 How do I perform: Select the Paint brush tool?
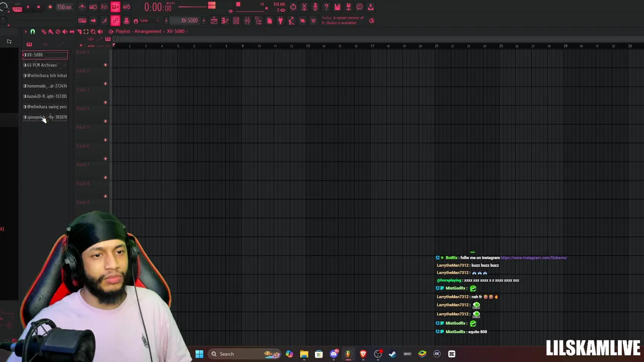50,32
